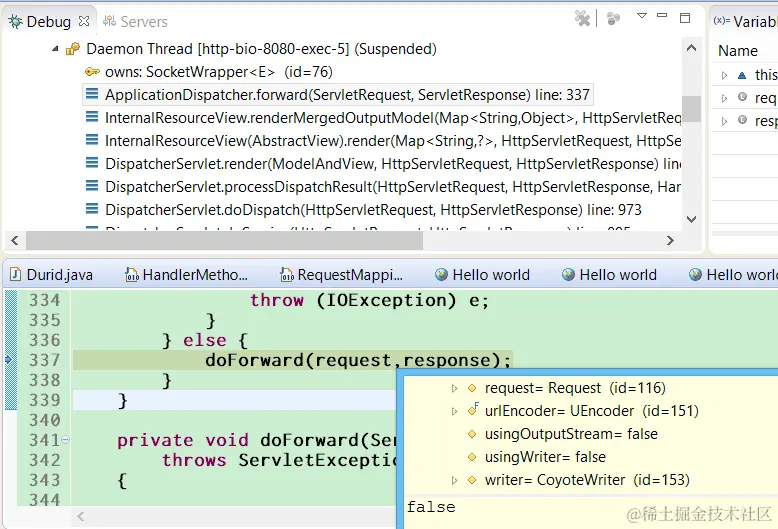Click line number 339 in the gutter
The image size is (778, 529).
44,400
